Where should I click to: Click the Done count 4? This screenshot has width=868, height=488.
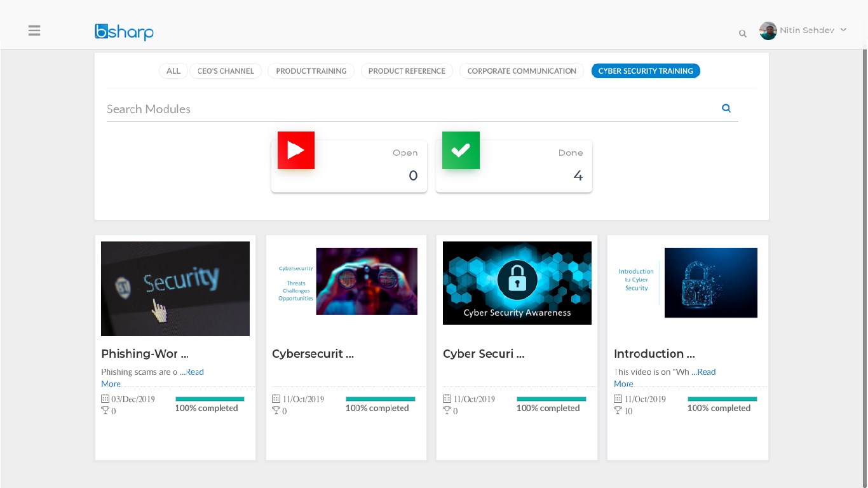click(578, 175)
